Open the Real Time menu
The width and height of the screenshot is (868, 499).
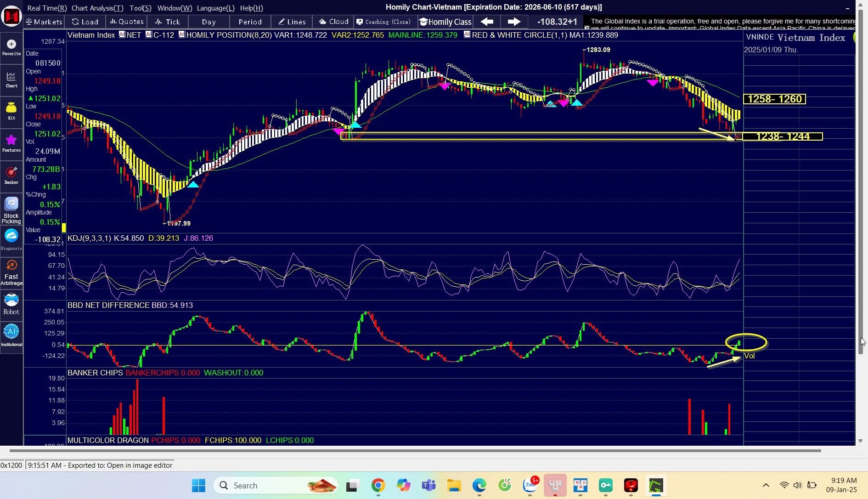tap(47, 8)
